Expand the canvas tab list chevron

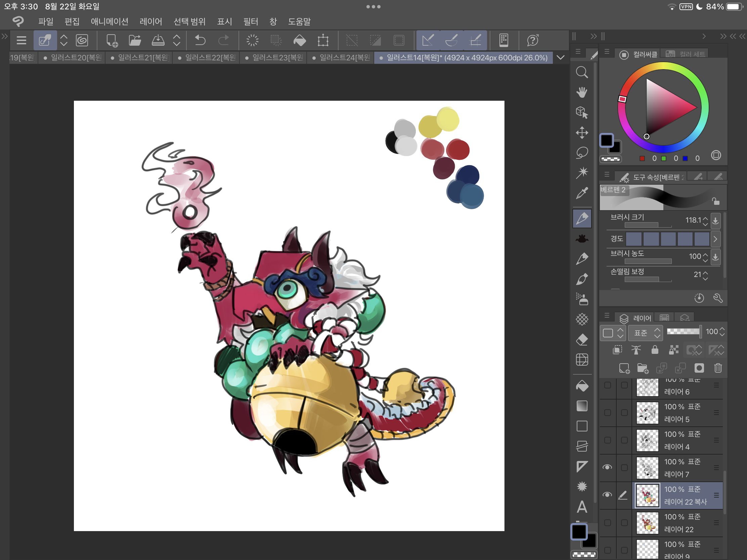tap(561, 58)
